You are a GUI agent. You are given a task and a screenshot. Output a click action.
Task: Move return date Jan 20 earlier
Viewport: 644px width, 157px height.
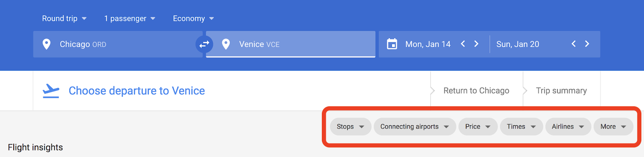point(574,44)
